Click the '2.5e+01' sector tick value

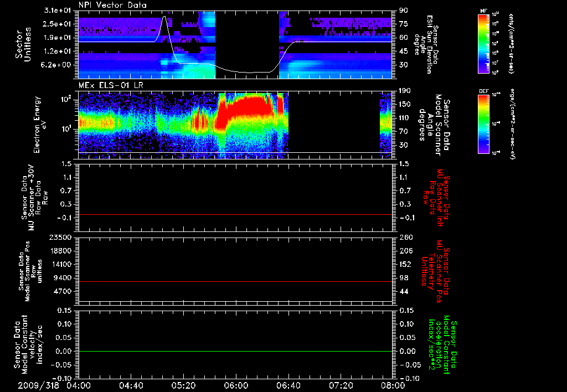[58, 24]
